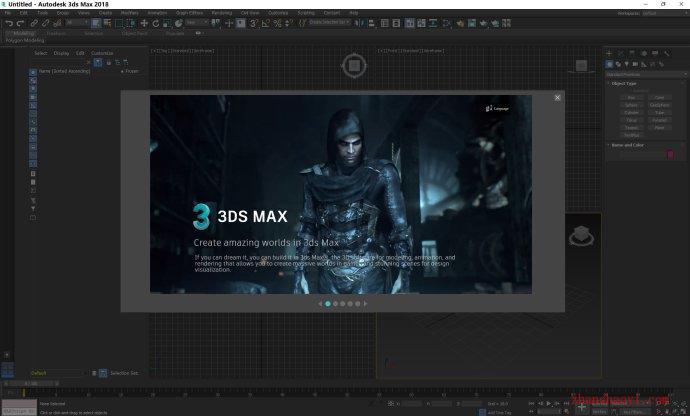Expand the Polygon Modeling ribbon panel
The height and width of the screenshot is (416, 690).
click(25, 40)
